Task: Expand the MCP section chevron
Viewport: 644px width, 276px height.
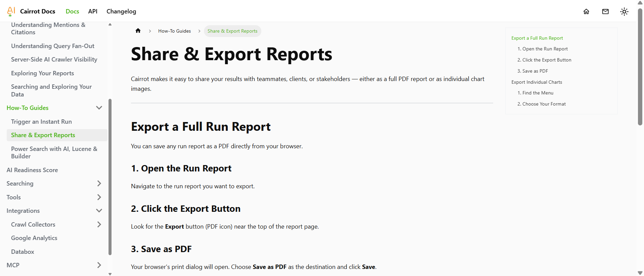Action: [99, 265]
